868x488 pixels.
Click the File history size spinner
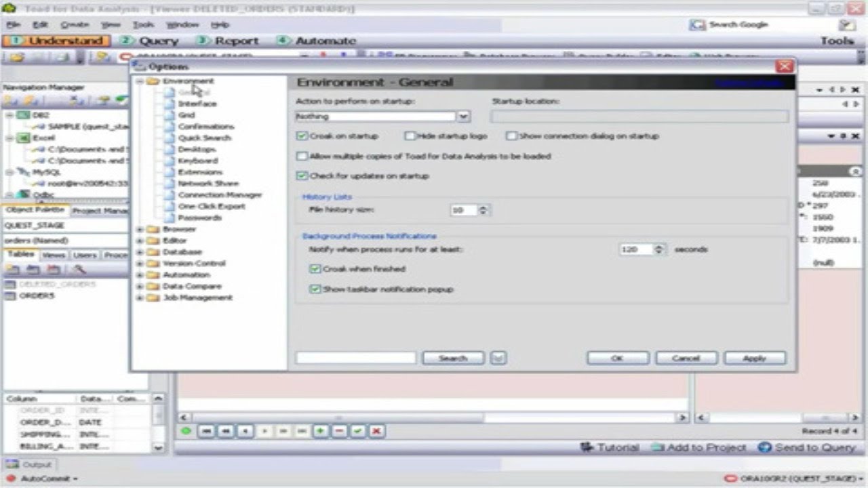pyautogui.click(x=483, y=210)
